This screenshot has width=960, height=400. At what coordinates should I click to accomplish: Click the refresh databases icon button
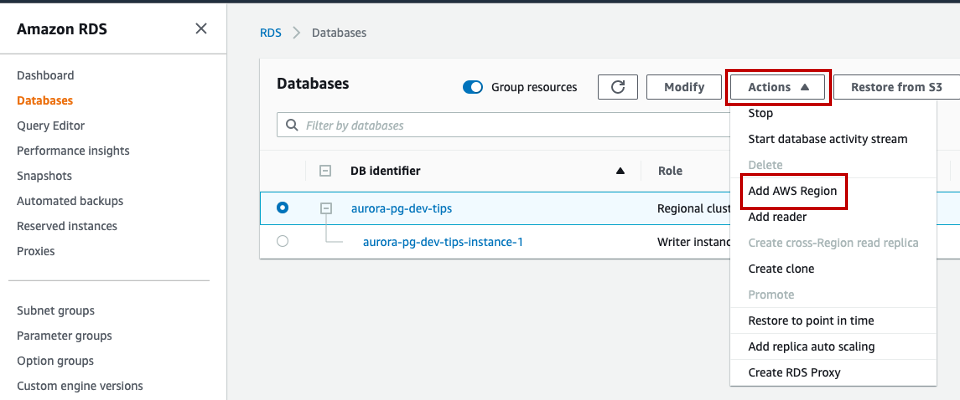[618, 87]
